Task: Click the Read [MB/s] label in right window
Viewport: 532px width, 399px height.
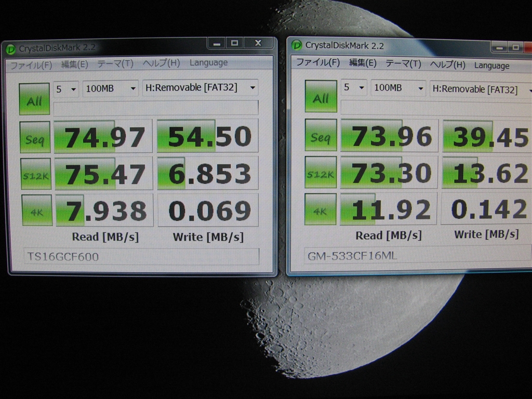Action: coord(389,235)
